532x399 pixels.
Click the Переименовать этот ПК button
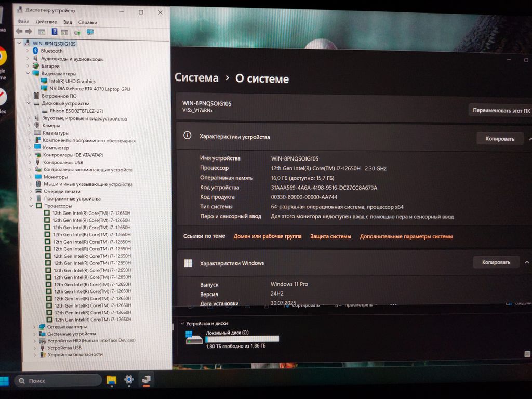501,111
